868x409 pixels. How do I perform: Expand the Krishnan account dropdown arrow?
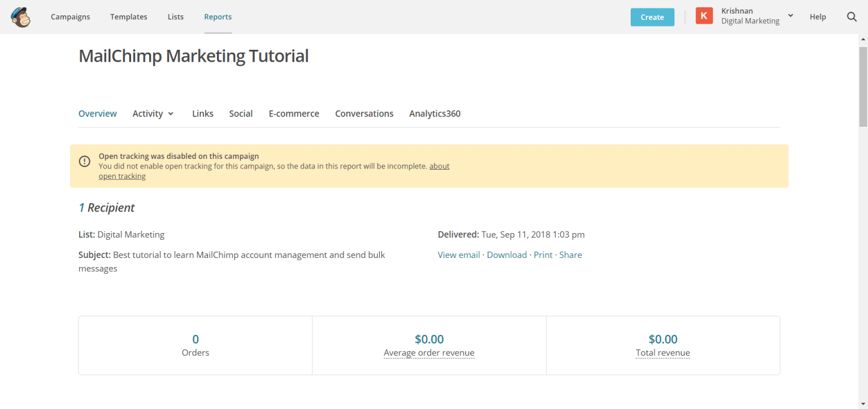(791, 16)
